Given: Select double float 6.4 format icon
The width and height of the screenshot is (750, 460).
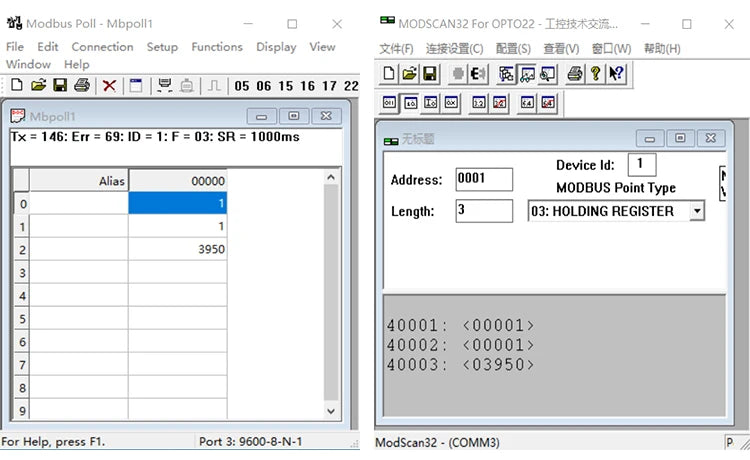Looking at the screenshot, I should point(527,102).
